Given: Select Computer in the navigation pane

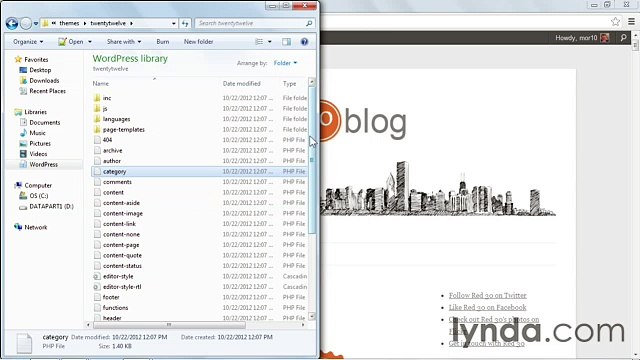Looking at the screenshot, I should coord(38,185).
